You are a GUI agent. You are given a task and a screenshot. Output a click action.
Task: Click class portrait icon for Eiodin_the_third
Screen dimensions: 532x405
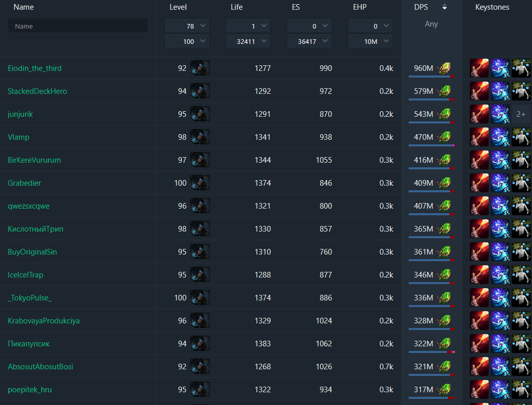pyautogui.click(x=200, y=68)
